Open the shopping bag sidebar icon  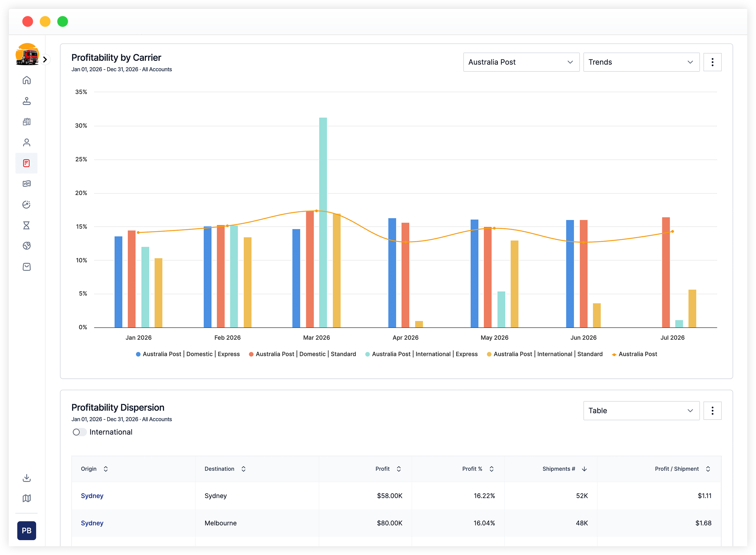pyautogui.click(x=27, y=267)
